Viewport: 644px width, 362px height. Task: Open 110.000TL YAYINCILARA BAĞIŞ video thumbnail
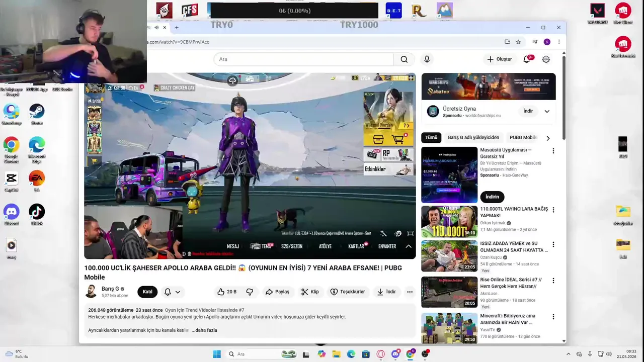point(449,222)
